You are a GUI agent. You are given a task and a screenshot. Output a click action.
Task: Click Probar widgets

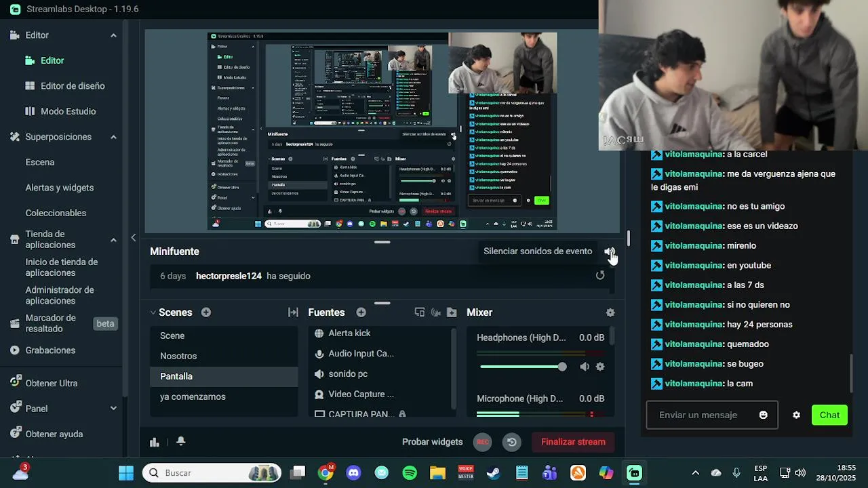click(432, 442)
